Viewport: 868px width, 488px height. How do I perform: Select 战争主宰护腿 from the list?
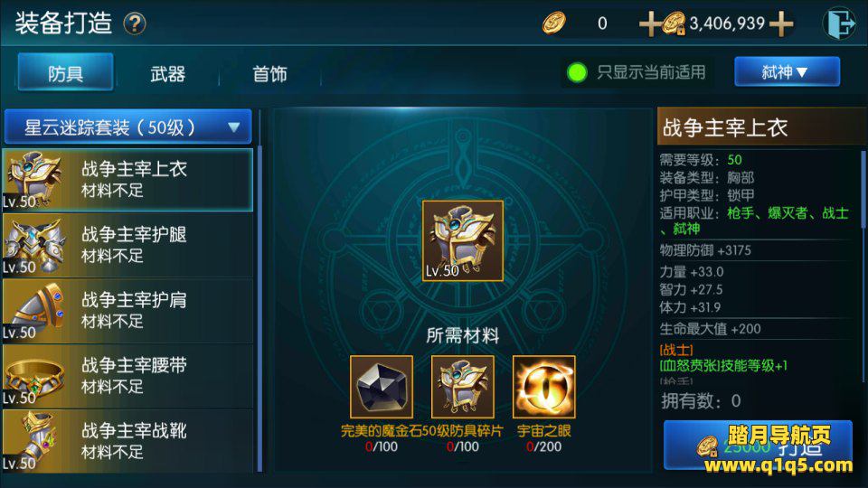127,245
